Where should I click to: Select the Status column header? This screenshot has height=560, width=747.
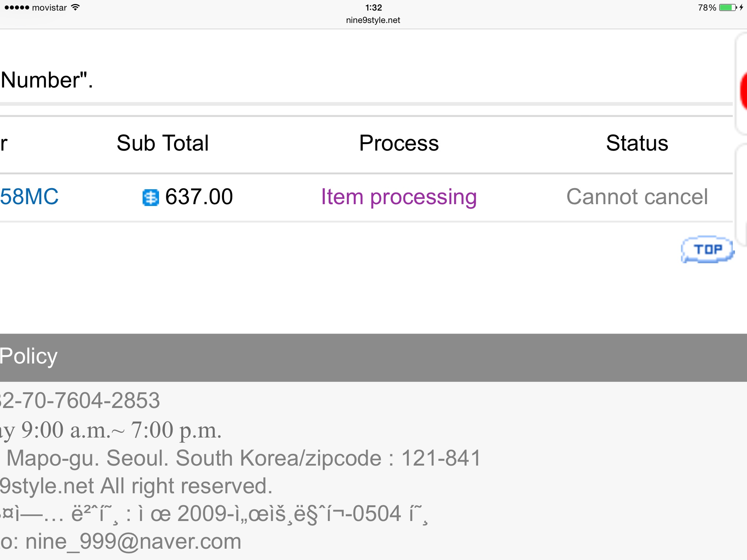637,143
